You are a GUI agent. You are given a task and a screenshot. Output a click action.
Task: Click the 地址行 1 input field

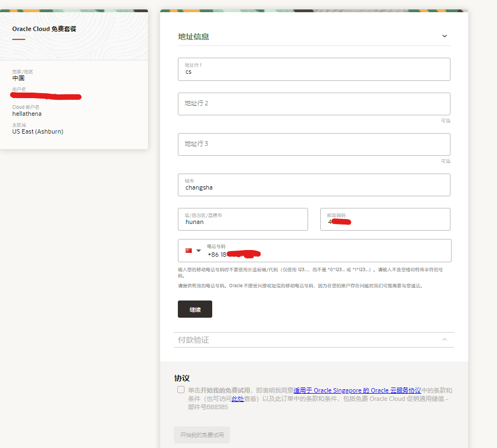click(x=314, y=69)
